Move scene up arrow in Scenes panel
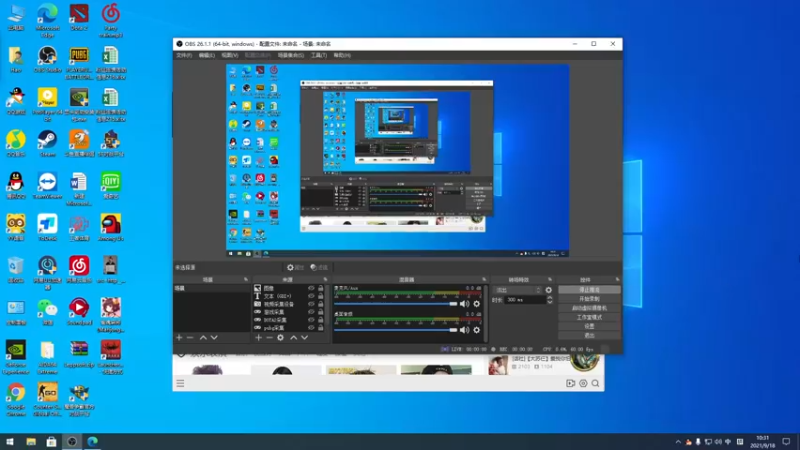 (x=203, y=338)
